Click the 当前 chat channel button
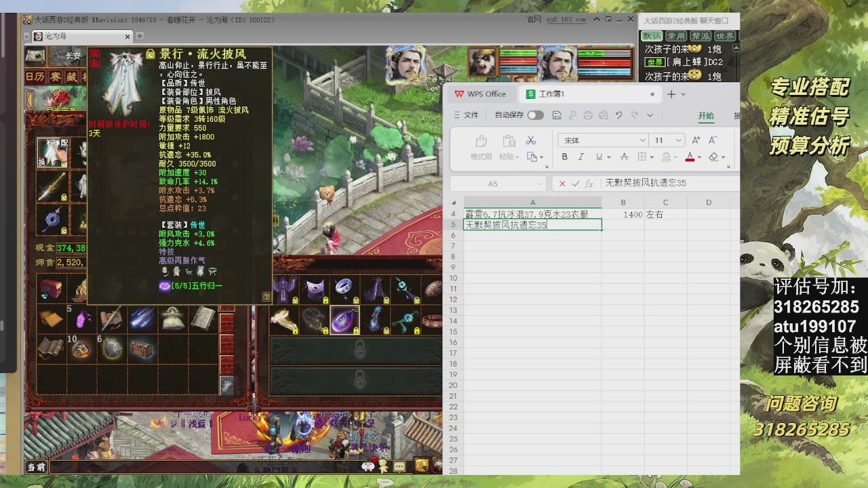The width and height of the screenshot is (868, 488). [36, 467]
